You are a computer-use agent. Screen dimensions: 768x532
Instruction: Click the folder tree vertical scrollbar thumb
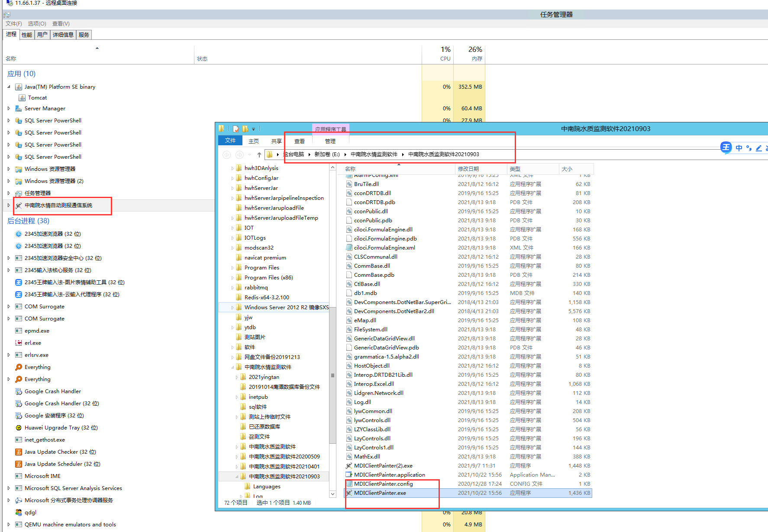point(332,375)
